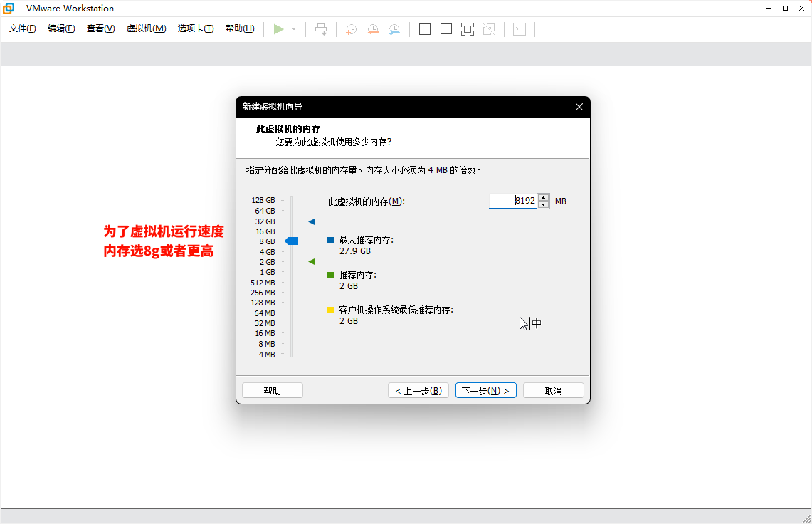Click the 128 MB label on memory scale
Viewport: 812px width, 524px height.
263,303
